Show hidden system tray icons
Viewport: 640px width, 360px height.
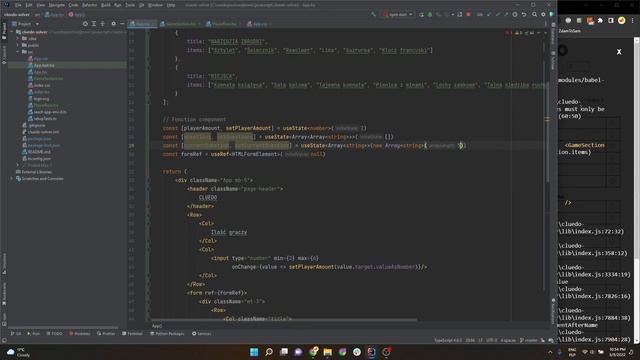point(550,352)
